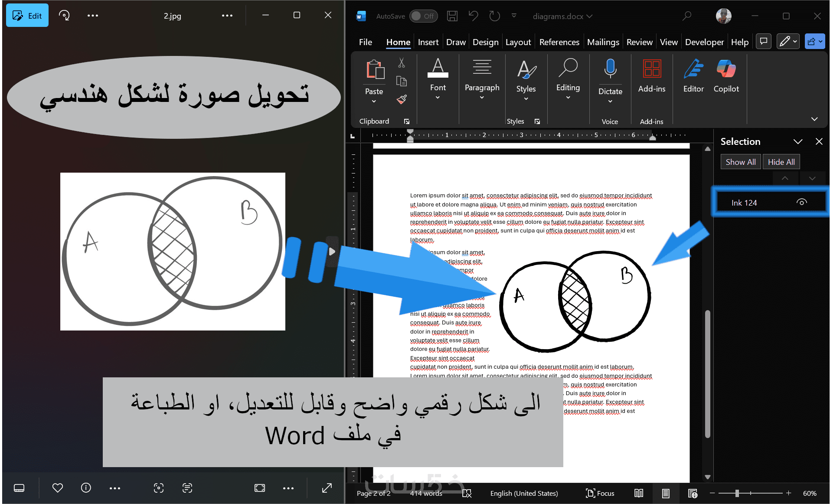Click the rotate image icon in Photos
The image size is (830, 504).
[x=64, y=16]
